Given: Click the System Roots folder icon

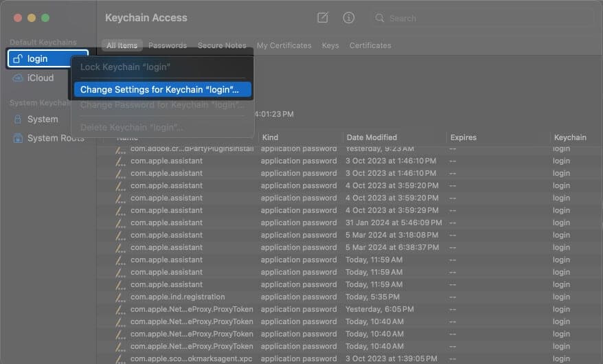Looking at the screenshot, I should pyautogui.click(x=18, y=138).
